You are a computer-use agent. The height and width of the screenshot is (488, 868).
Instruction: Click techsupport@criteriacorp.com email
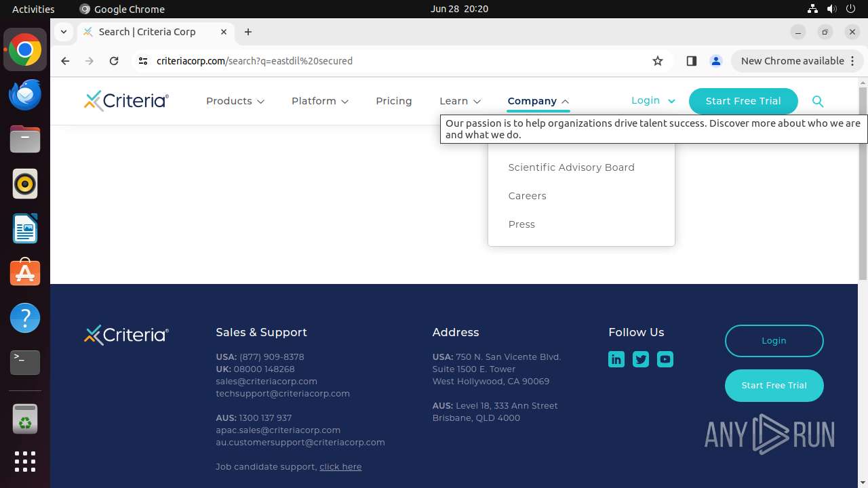click(283, 394)
